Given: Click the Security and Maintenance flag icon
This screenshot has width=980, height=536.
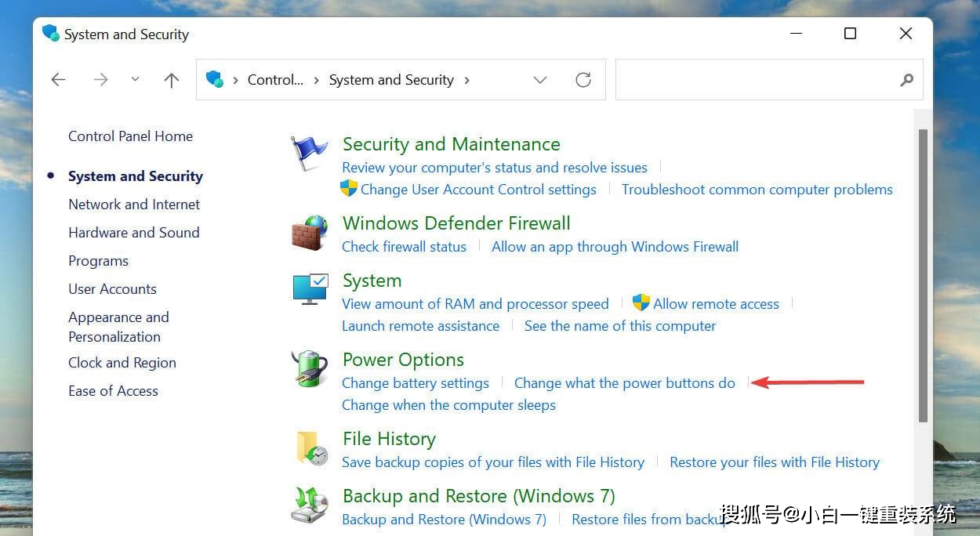Looking at the screenshot, I should tap(308, 154).
